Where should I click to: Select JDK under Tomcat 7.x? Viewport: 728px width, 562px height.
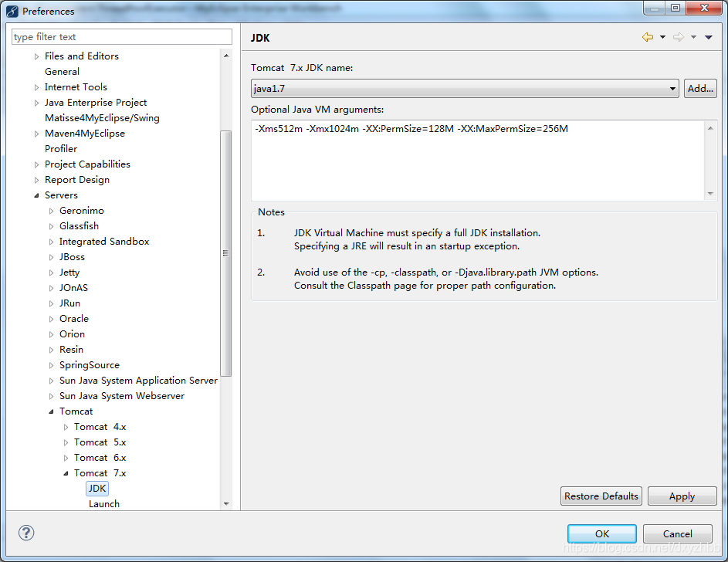point(97,488)
